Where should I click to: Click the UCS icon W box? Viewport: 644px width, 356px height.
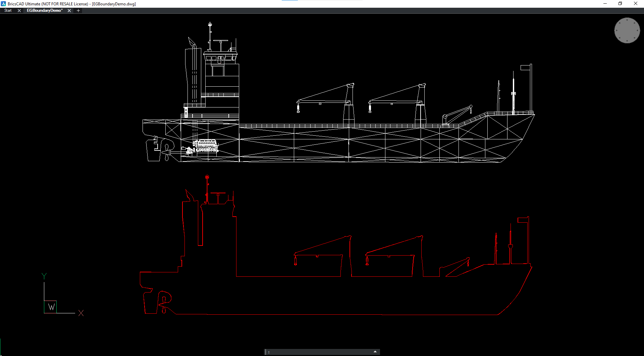tap(50, 307)
